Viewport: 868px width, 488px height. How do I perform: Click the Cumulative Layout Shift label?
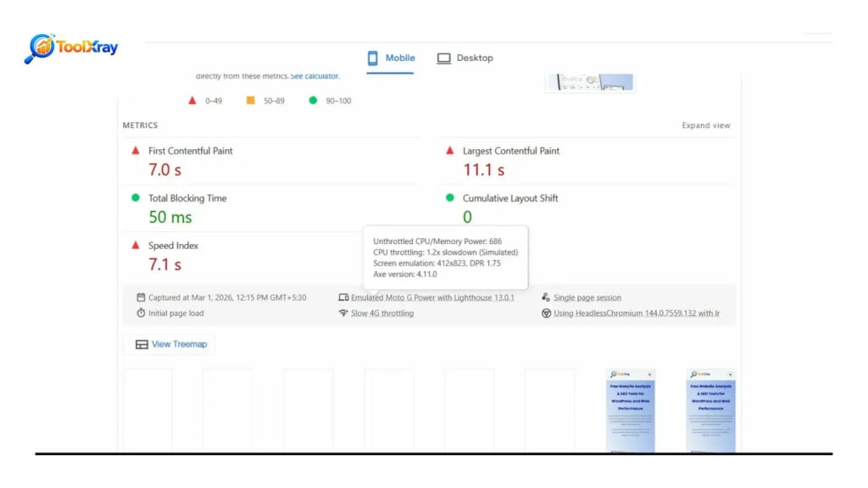pyautogui.click(x=510, y=198)
